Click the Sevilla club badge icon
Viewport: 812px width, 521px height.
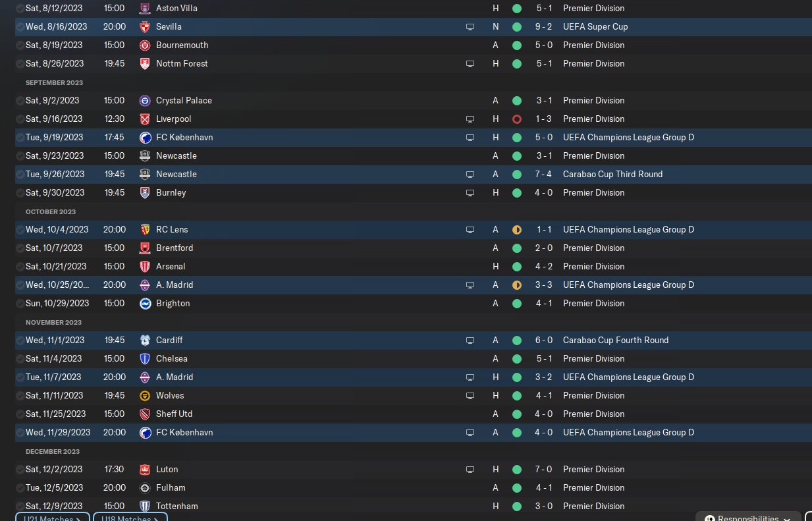[145, 27]
